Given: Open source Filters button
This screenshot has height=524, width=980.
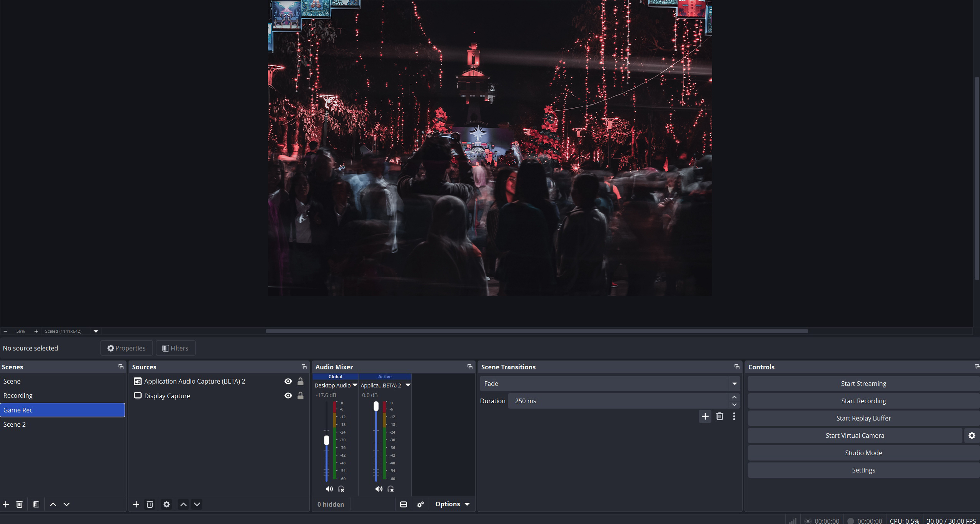Looking at the screenshot, I should [175, 348].
